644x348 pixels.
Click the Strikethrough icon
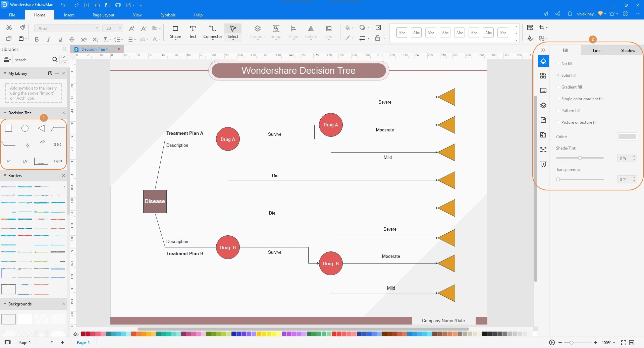[x=72, y=40]
